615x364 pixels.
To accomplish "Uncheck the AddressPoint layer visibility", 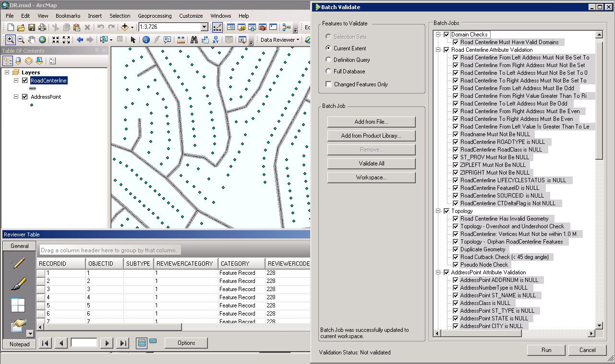I will click(x=24, y=97).
